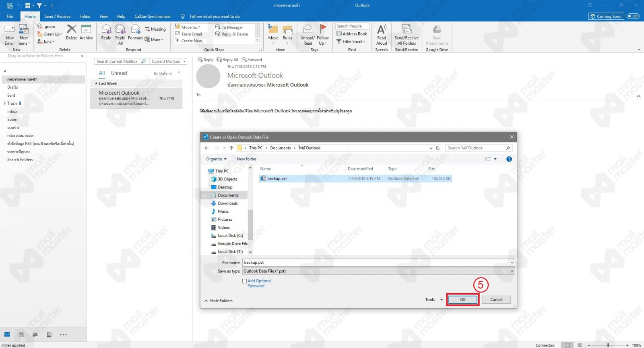644x348 pixels.
Task: Open the Help tab
Action: 121,17
